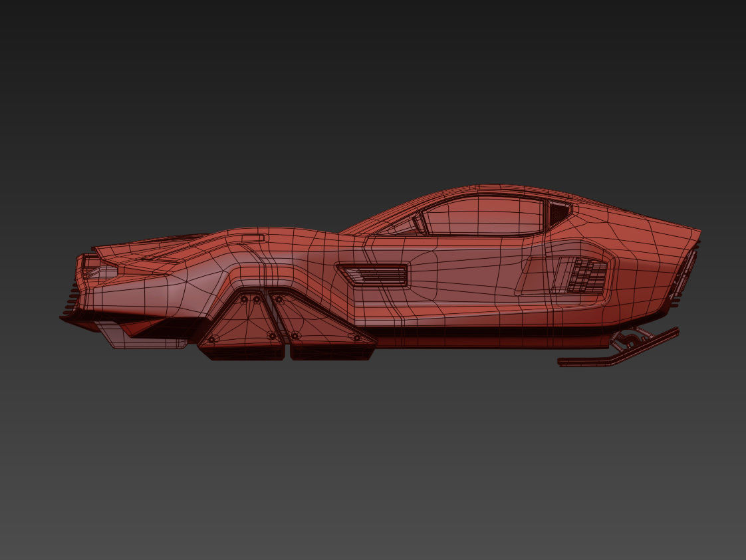
Task: Select the car's large side window glass
Action: click(483, 216)
